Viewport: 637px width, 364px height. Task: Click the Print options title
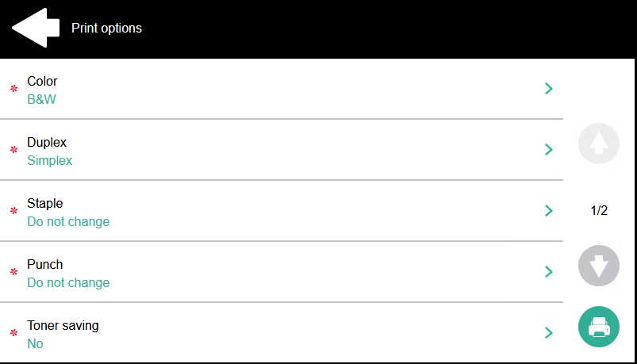pyautogui.click(x=107, y=29)
